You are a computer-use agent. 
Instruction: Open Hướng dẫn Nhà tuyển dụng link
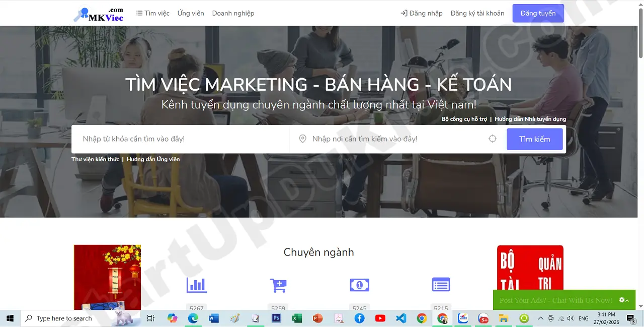pyautogui.click(x=530, y=119)
